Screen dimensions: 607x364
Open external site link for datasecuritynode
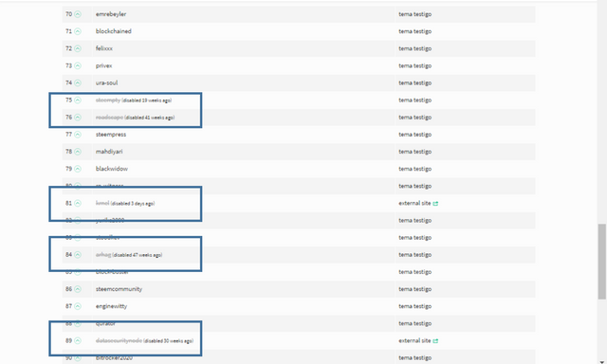pos(414,341)
